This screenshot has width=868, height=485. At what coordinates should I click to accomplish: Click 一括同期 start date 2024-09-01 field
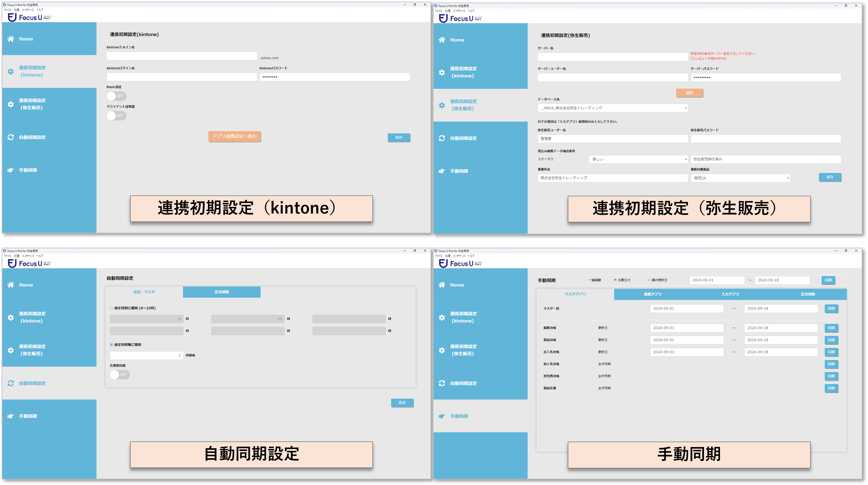point(717,280)
